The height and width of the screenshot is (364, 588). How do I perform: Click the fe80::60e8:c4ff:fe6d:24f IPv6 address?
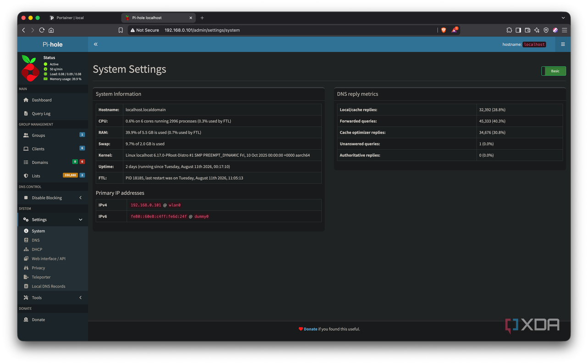159,216
